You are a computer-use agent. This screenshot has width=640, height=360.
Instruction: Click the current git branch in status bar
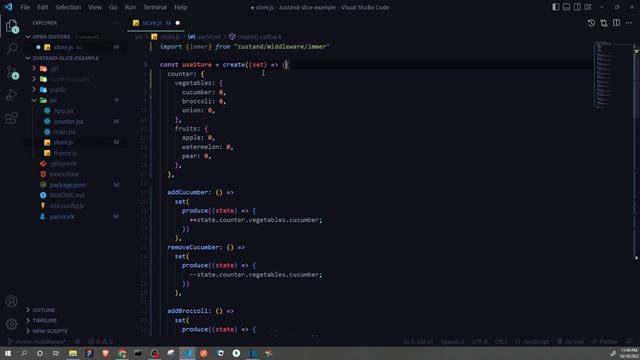pos(37,342)
